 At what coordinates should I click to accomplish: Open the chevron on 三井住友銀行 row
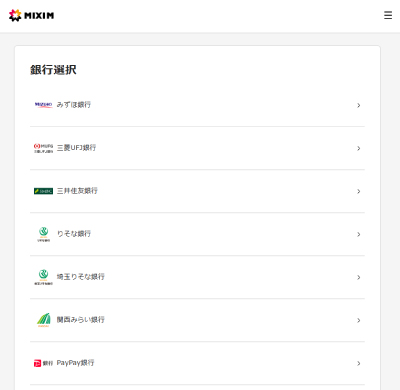coord(359,191)
